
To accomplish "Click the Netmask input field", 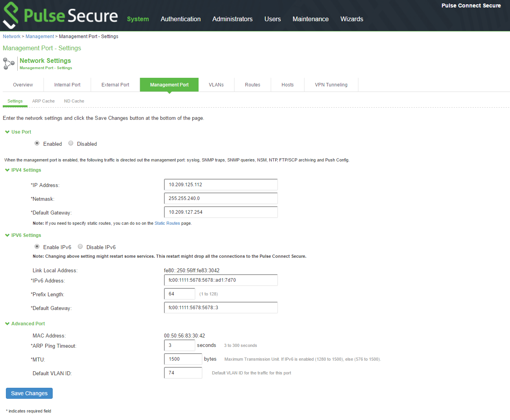I will [221, 198].
